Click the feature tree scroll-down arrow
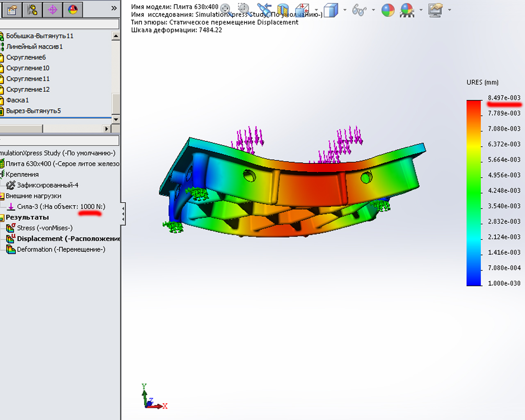Image resolution: width=525 pixels, height=420 pixels. [x=116, y=119]
